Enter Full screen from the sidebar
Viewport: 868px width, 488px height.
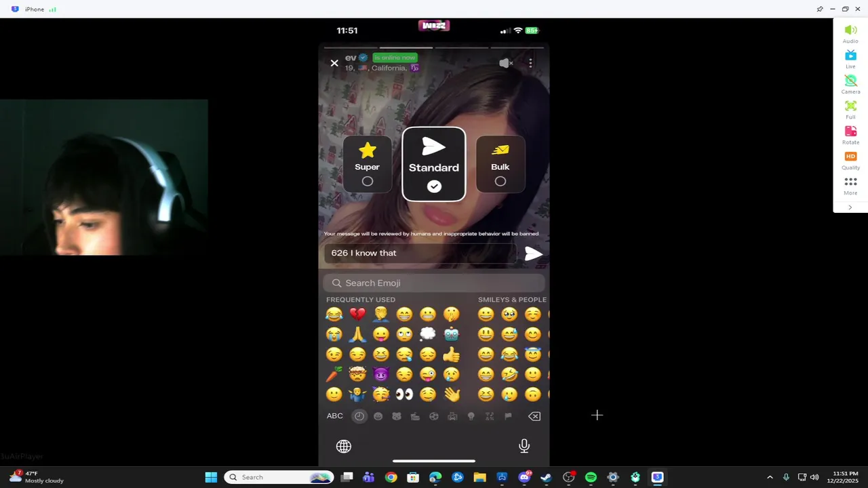pos(850,110)
